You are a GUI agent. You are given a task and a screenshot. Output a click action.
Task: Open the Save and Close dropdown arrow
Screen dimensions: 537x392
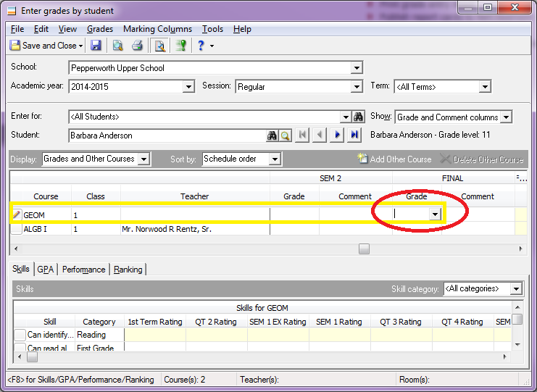pos(81,46)
